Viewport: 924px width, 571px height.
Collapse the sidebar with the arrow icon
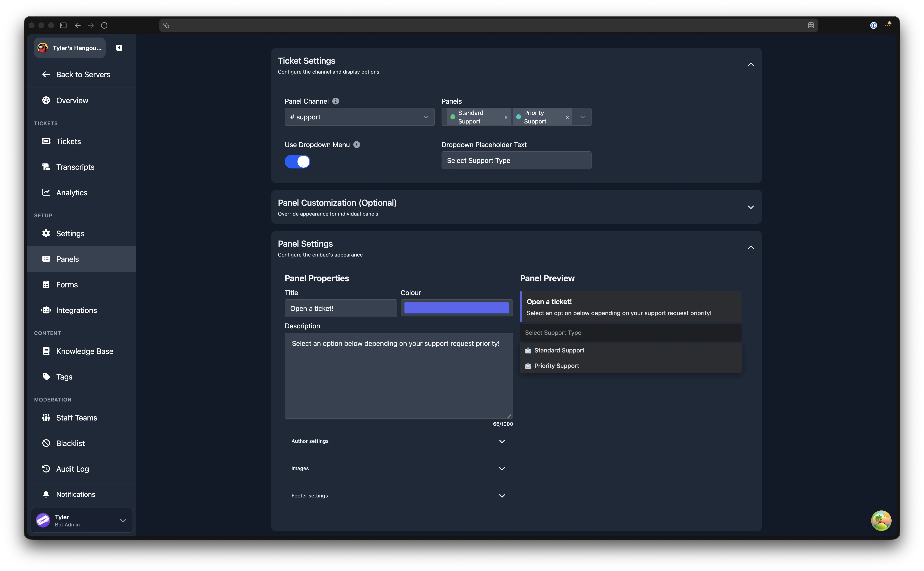click(119, 48)
